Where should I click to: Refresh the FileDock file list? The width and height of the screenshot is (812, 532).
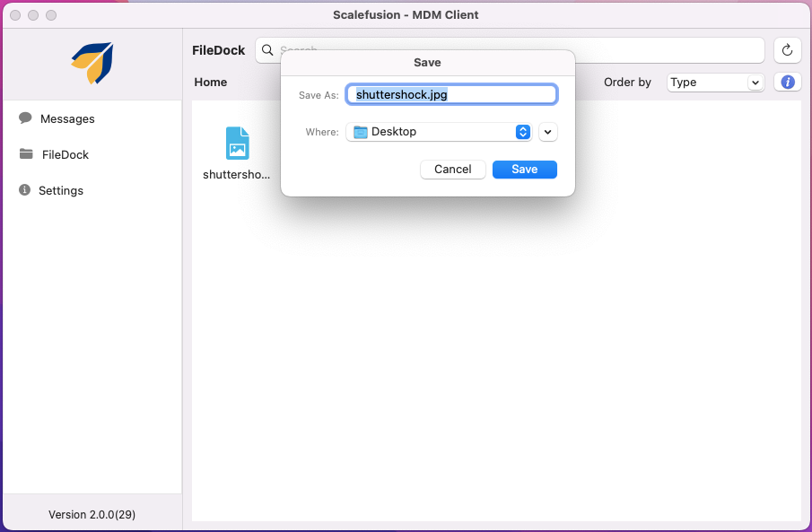787,50
